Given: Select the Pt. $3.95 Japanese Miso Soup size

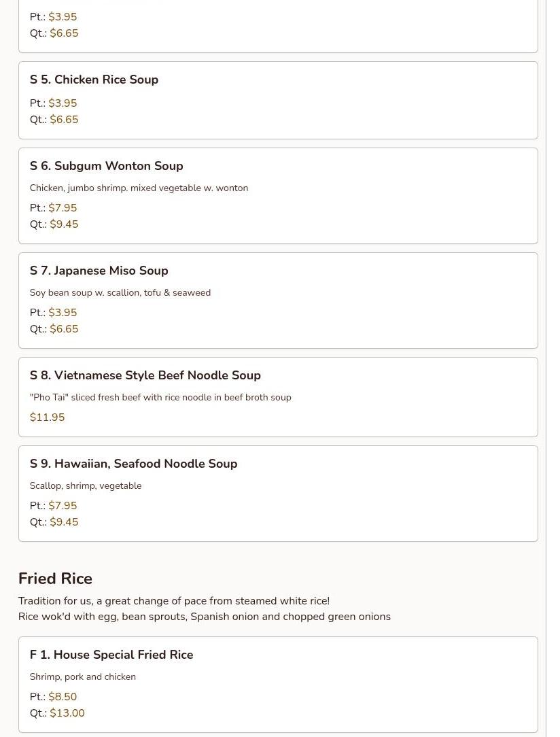Looking at the screenshot, I should click(x=62, y=313).
